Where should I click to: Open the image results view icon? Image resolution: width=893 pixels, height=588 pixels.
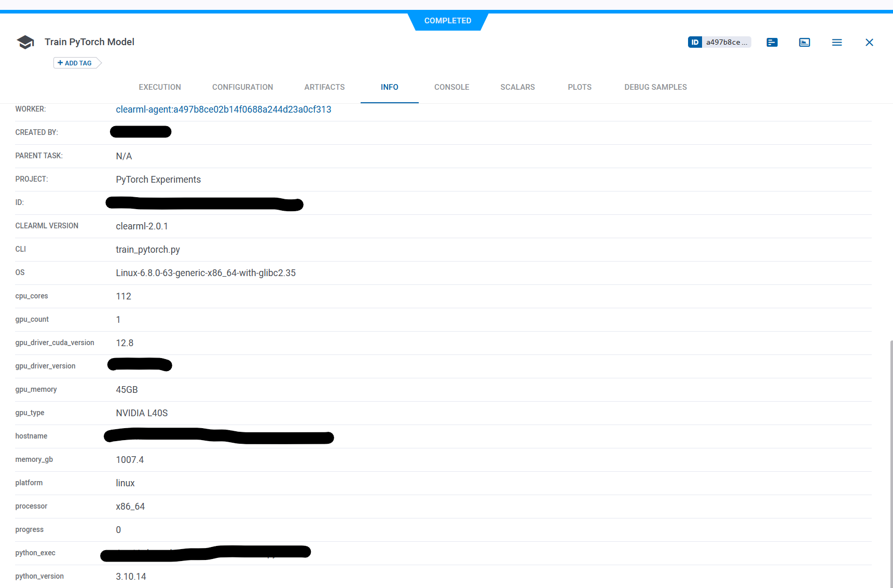[x=804, y=42]
